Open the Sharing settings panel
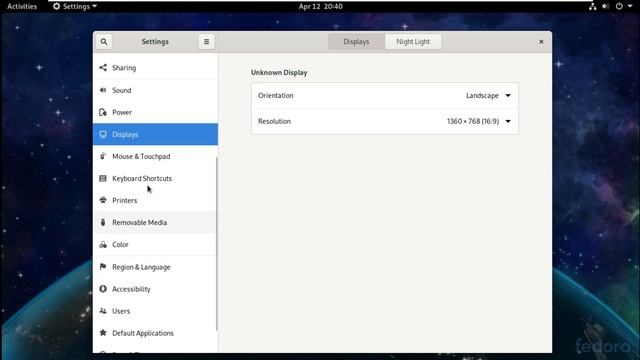640x360 pixels. [155, 68]
